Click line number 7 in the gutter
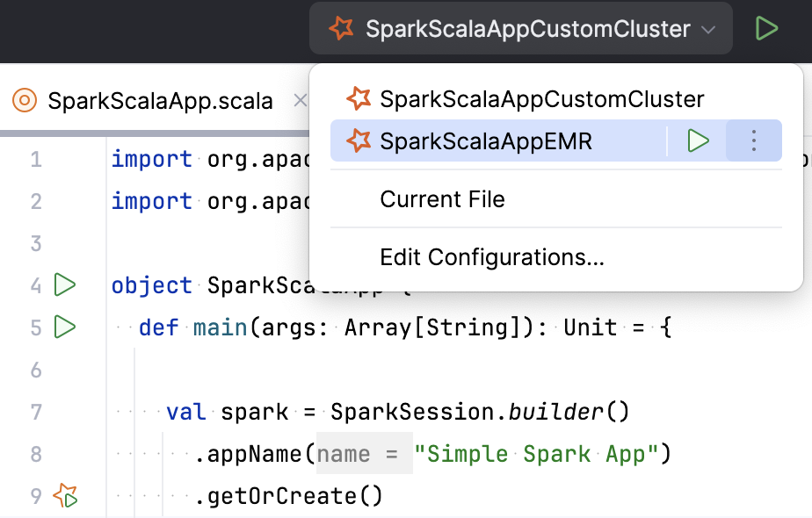 click(36, 411)
